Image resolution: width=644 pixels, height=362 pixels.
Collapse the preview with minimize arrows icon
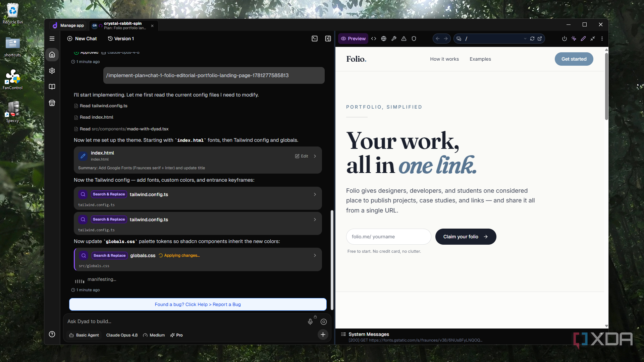click(593, 39)
